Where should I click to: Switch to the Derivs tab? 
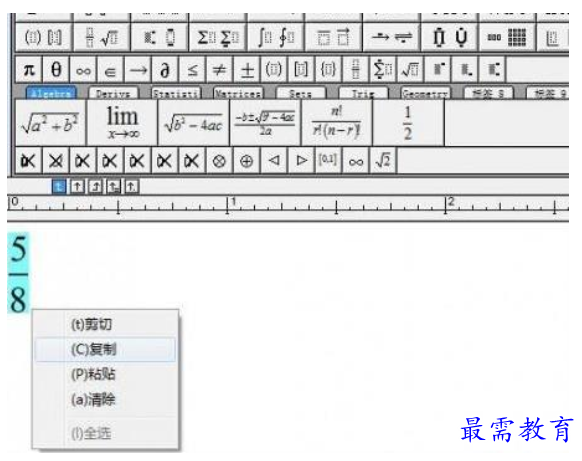(x=113, y=93)
